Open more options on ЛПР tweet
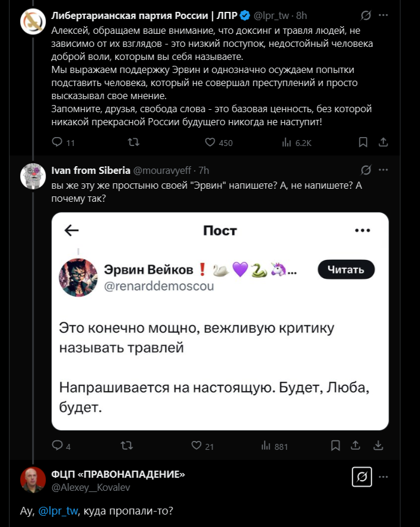420x527 pixels. [x=384, y=14]
